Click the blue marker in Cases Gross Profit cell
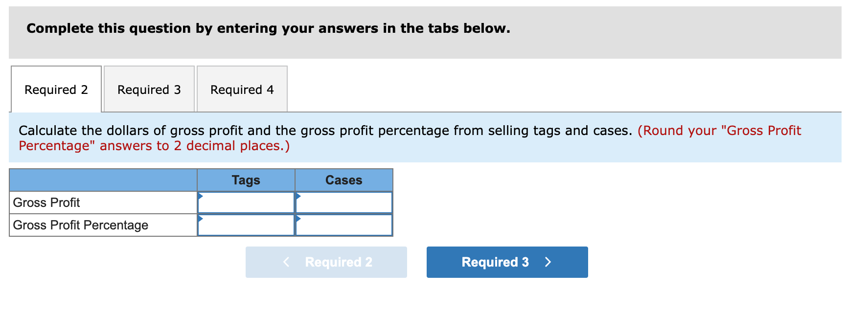The width and height of the screenshot is (868, 315). pyautogui.click(x=298, y=196)
